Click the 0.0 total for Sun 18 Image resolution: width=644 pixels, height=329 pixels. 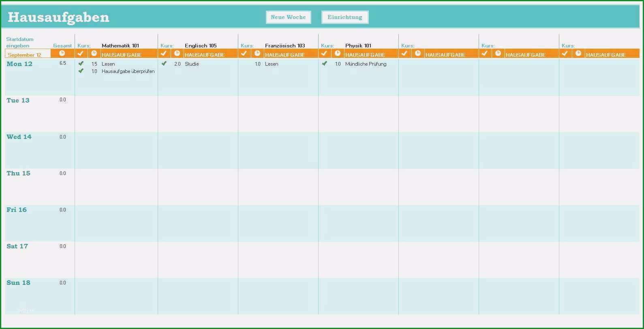pyautogui.click(x=63, y=283)
